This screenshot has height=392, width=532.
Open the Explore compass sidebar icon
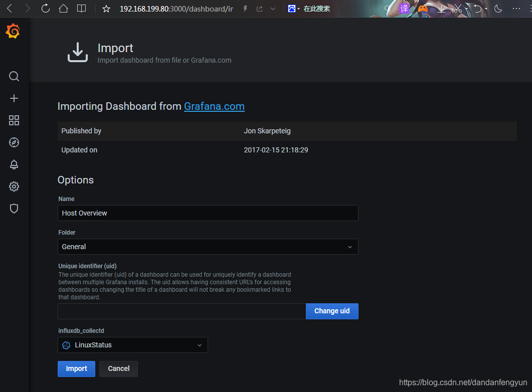(14, 142)
